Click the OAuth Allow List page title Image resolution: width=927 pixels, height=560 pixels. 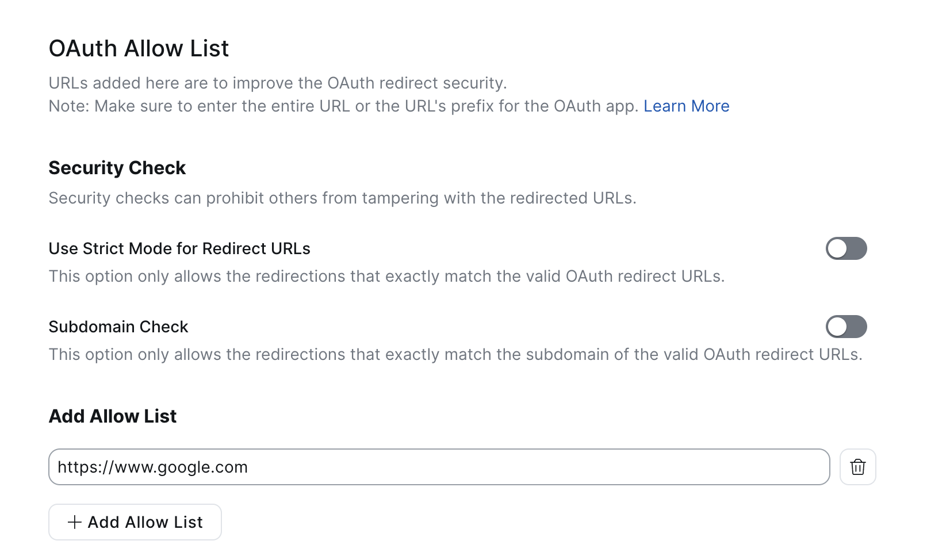[139, 48]
